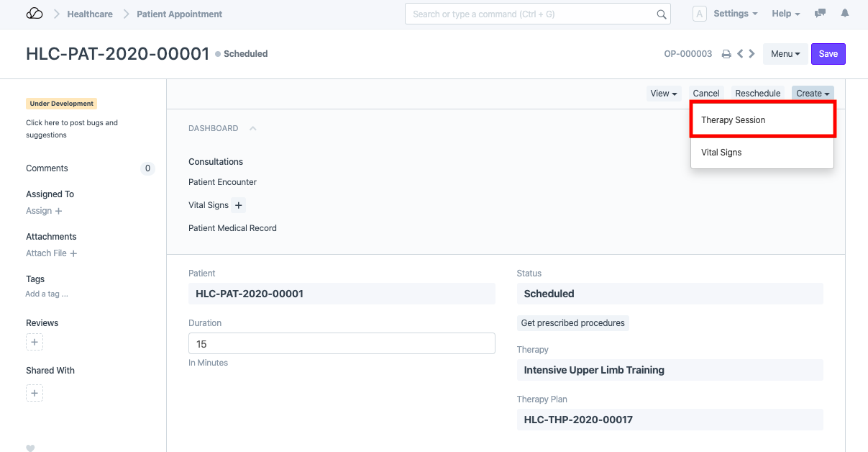Image resolution: width=868 pixels, height=452 pixels.
Task: Open the Help dropdown
Action: pyautogui.click(x=786, y=14)
